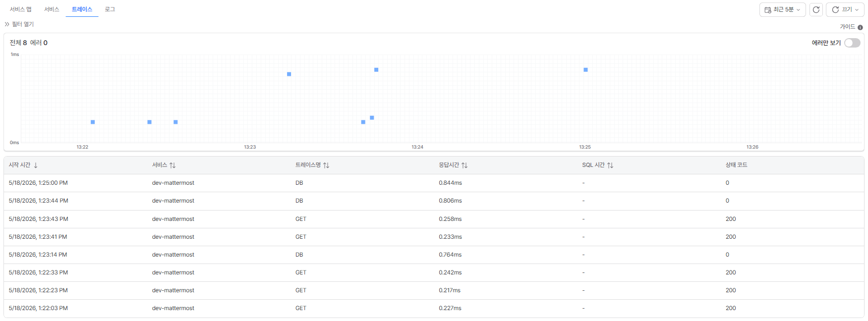Click the 0.806ms response time cell
868x321 pixels.
(x=450, y=201)
